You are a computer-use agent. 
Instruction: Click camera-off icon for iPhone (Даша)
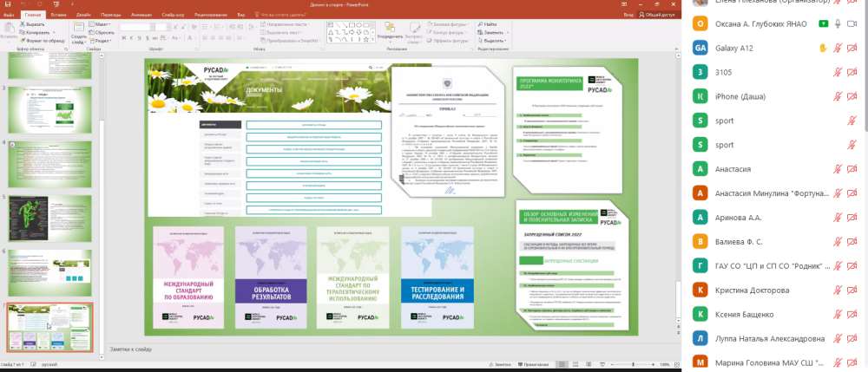pos(852,97)
